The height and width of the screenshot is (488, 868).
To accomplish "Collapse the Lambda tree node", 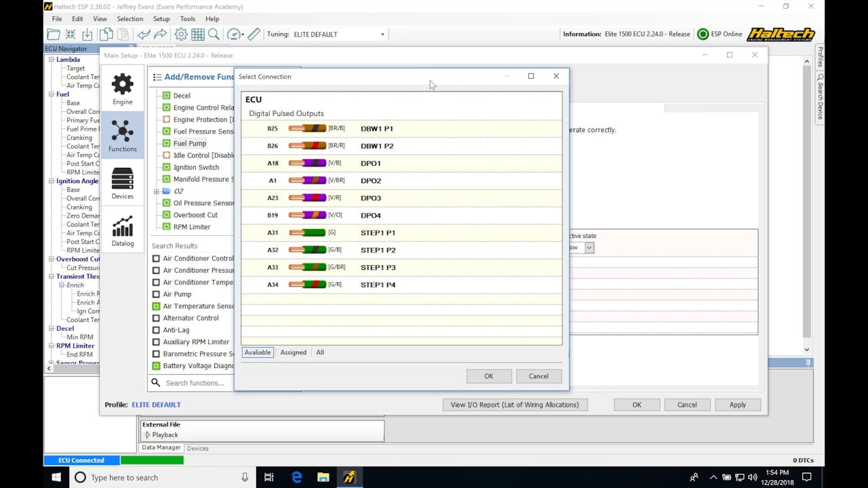I will tap(51, 60).
